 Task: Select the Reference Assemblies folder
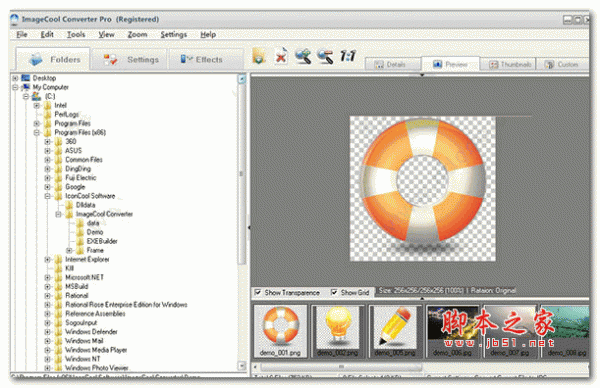click(x=95, y=313)
